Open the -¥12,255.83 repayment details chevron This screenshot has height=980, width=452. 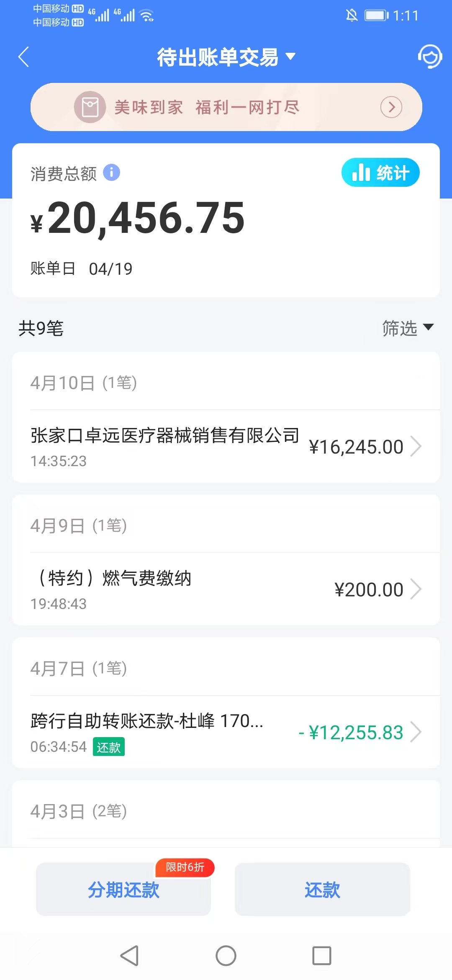tap(416, 732)
